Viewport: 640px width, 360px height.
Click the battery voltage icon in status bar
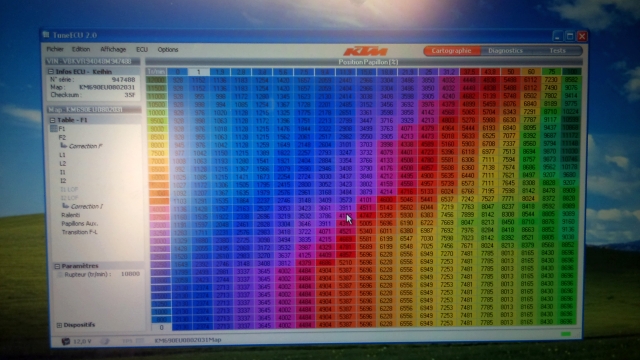(66, 341)
